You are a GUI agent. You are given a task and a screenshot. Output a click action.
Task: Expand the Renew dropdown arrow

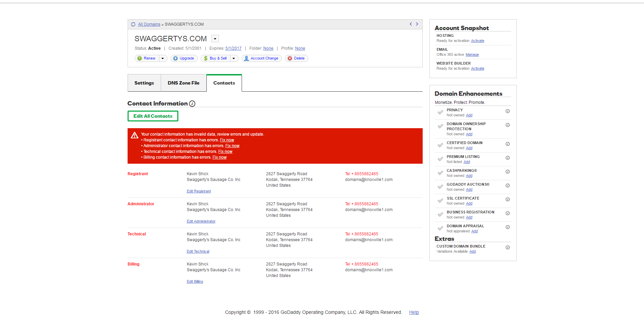(163, 59)
